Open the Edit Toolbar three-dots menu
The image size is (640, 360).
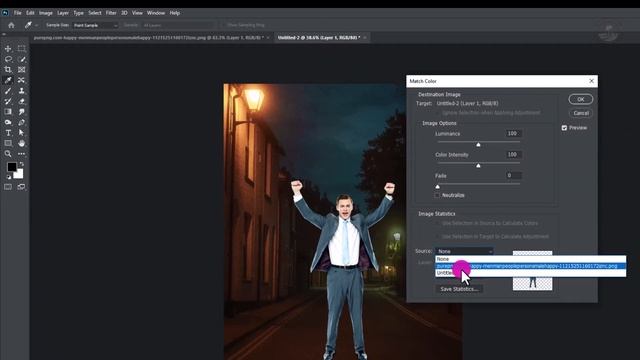[x=22, y=154]
